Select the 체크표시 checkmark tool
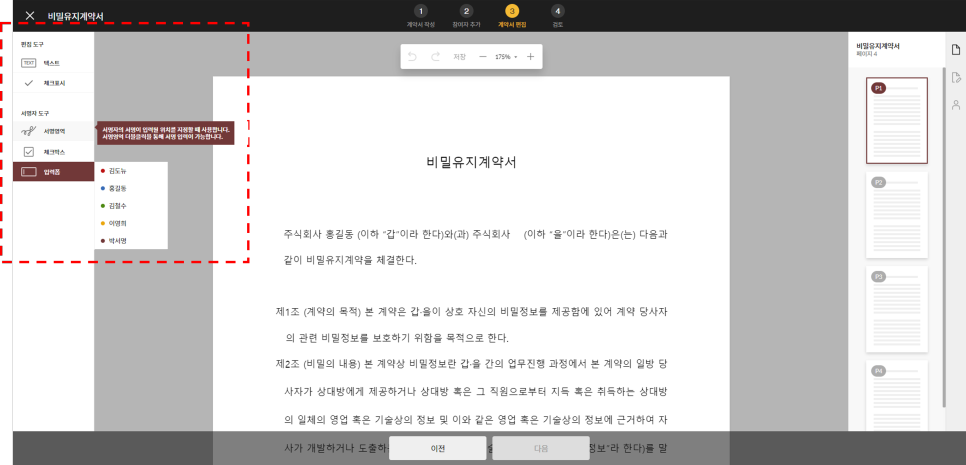 pyautogui.click(x=54, y=83)
